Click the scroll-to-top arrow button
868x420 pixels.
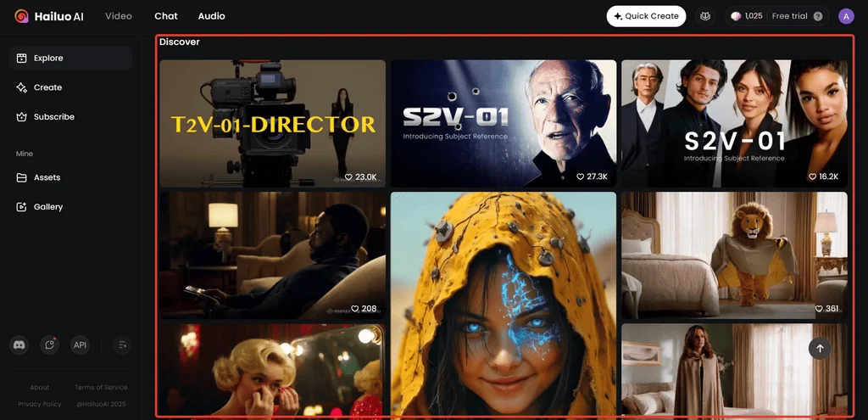click(820, 348)
